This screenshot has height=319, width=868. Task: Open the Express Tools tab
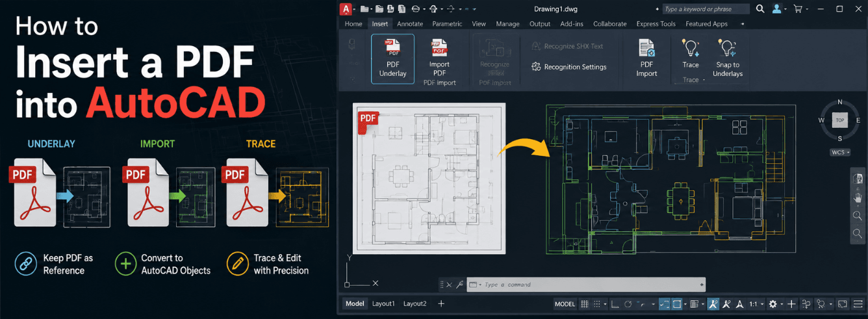pyautogui.click(x=656, y=24)
